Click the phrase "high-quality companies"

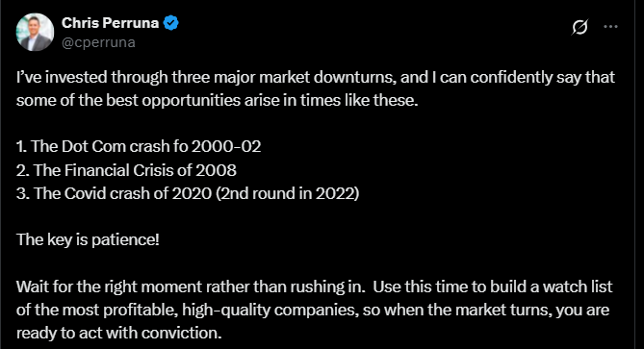coord(269,310)
